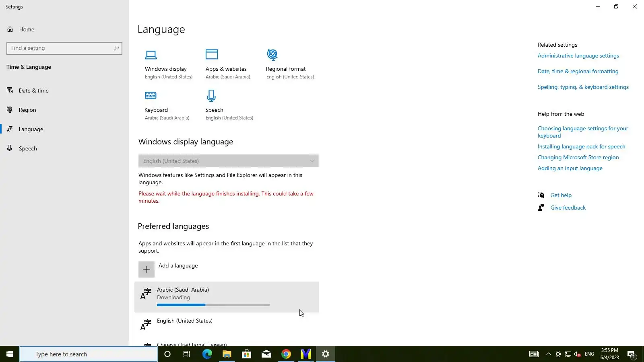The height and width of the screenshot is (362, 644).
Task: Launch Google Chrome from the taskbar
Action: [286, 354]
